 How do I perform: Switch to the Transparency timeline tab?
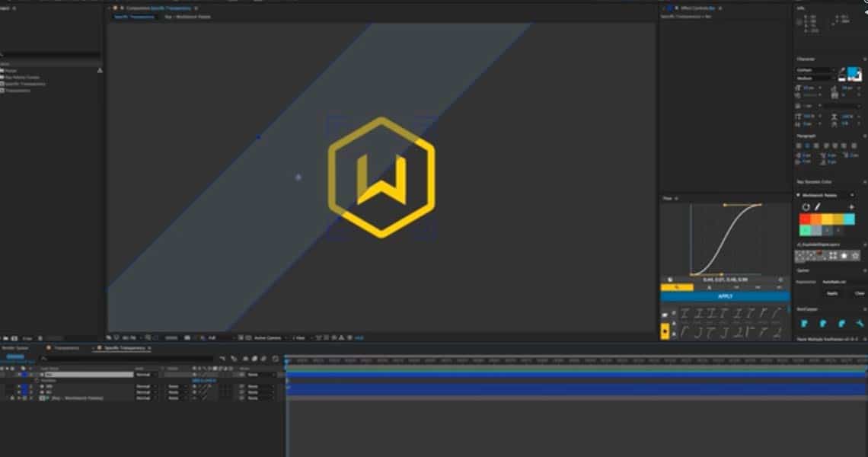[x=66, y=348]
